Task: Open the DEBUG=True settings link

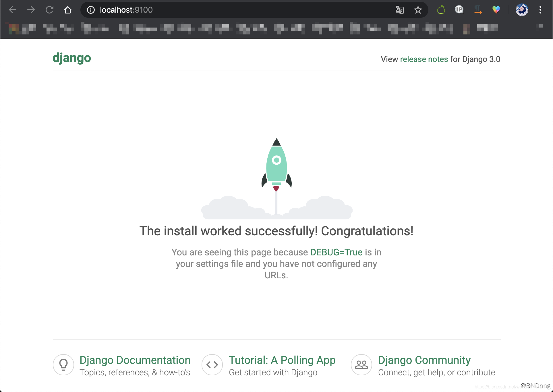Action: tap(336, 252)
